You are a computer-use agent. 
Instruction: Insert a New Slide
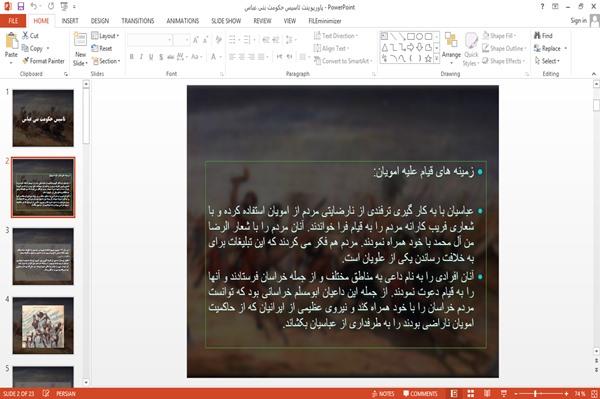(x=80, y=50)
